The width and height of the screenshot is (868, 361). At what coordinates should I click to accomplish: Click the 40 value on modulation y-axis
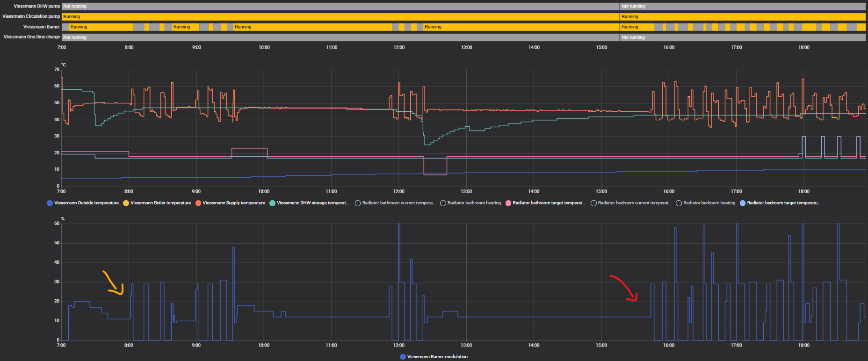pyautogui.click(x=57, y=262)
